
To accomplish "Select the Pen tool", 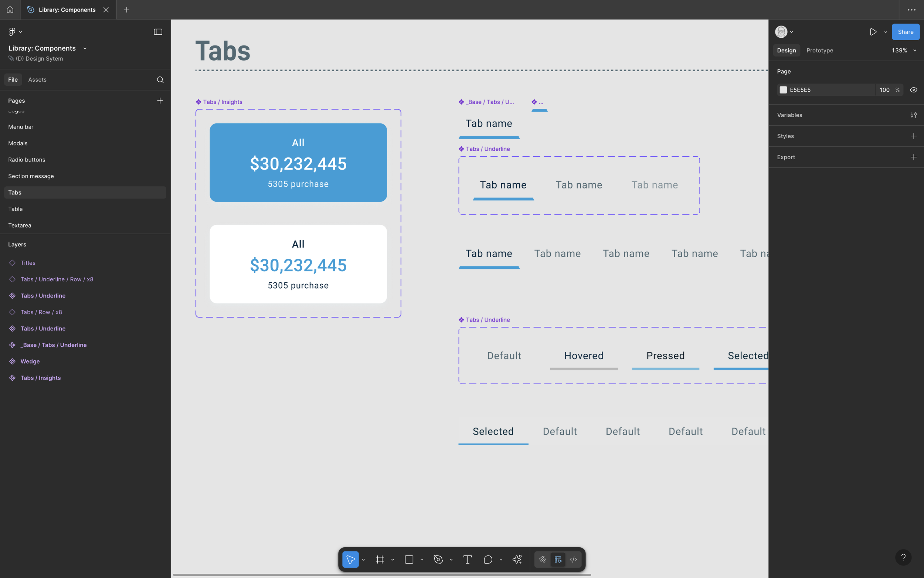I will pos(438,559).
